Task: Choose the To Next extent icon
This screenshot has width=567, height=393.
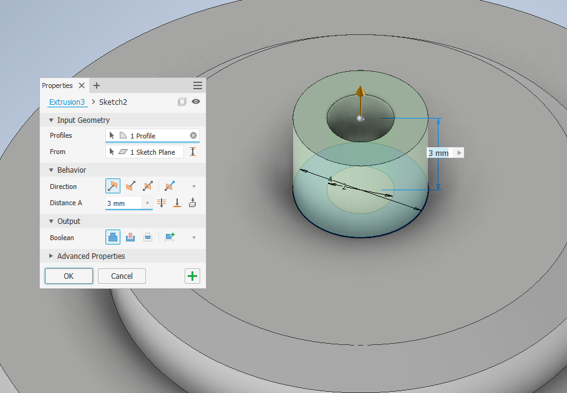Action: [192, 203]
